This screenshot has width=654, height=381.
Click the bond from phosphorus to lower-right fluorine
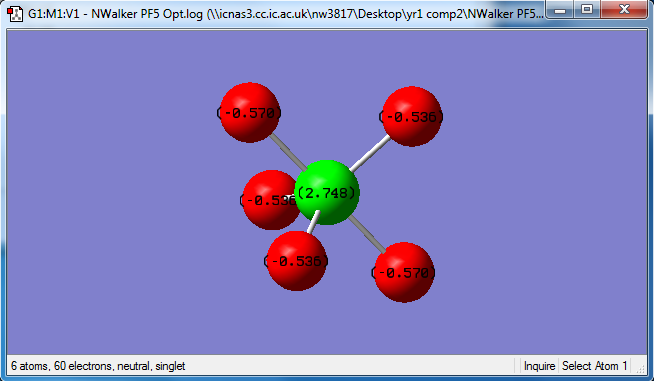click(x=367, y=234)
